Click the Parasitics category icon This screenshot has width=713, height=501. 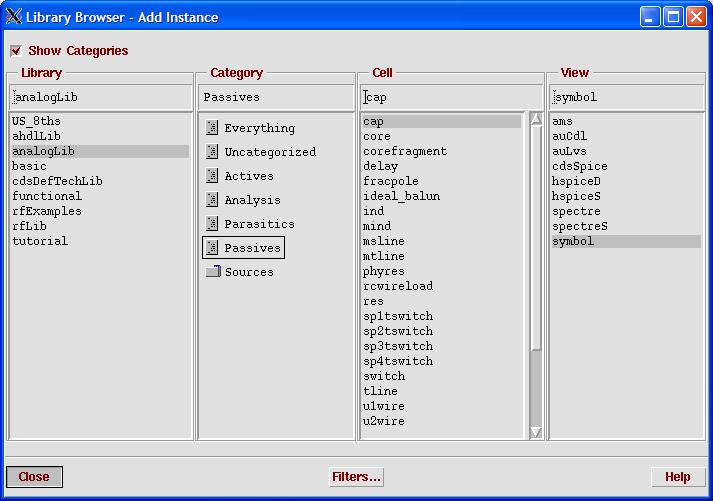tap(212, 224)
